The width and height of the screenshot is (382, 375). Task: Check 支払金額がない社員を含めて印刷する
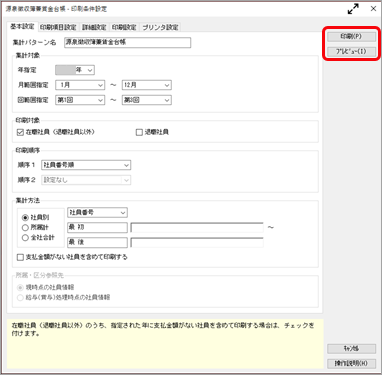coord(20,257)
